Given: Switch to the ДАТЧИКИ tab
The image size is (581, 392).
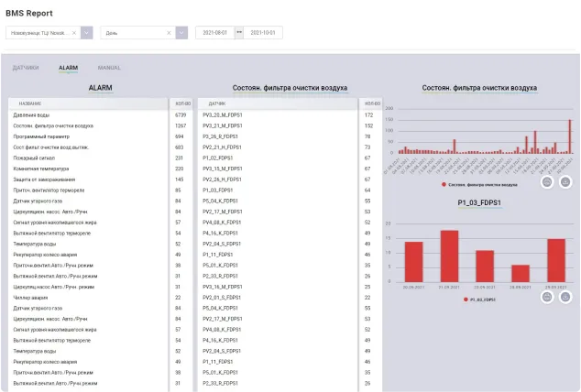Looking at the screenshot, I should (x=26, y=68).
